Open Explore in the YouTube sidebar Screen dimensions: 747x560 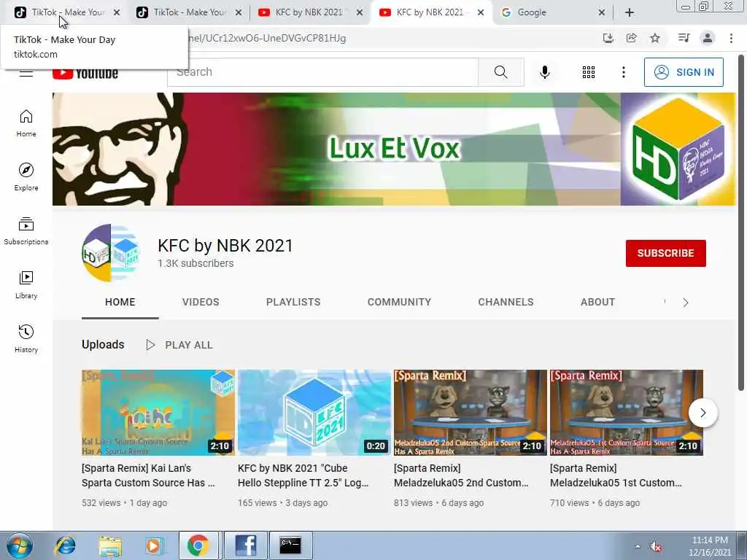(x=26, y=177)
